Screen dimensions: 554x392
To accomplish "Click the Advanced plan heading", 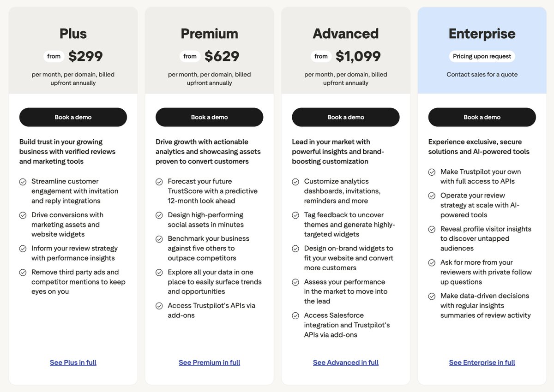I will (x=346, y=34).
